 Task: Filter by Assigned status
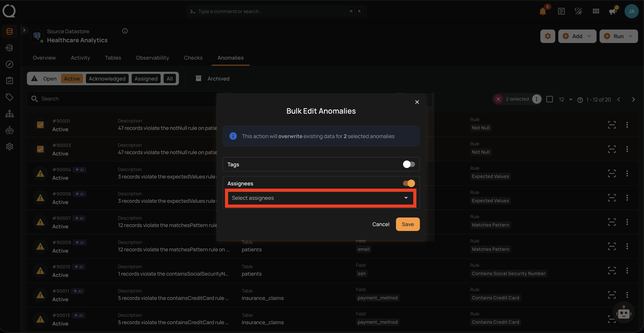pos(146,78)
